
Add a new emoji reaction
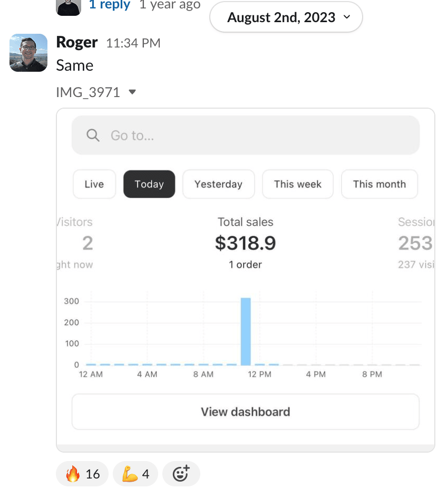click(181, 474)
